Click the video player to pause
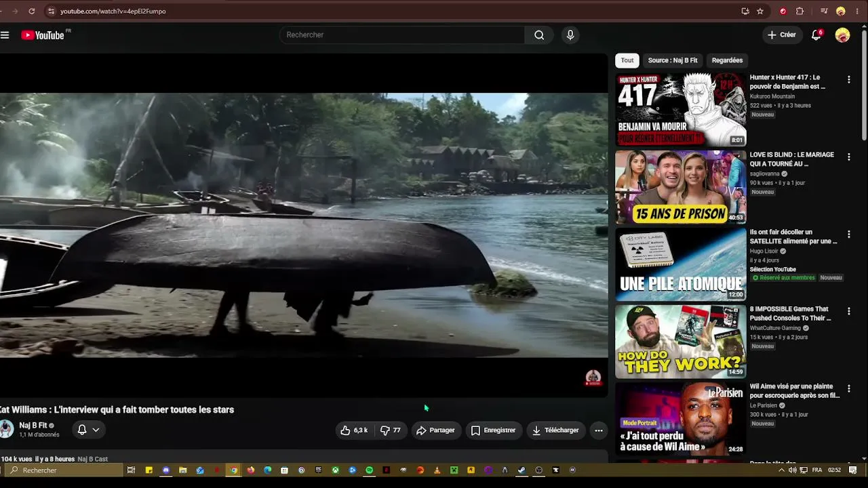868x488 pixels. [x=304, y=225]
